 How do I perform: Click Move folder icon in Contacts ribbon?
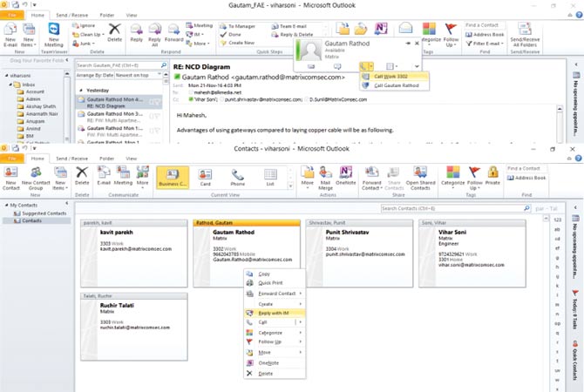(x=308, y=179)
